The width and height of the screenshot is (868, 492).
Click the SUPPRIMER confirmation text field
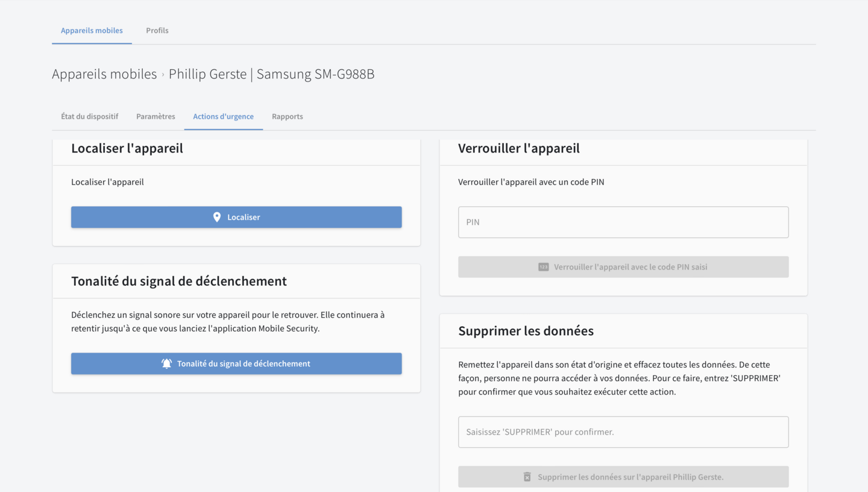tap(623, 432)
